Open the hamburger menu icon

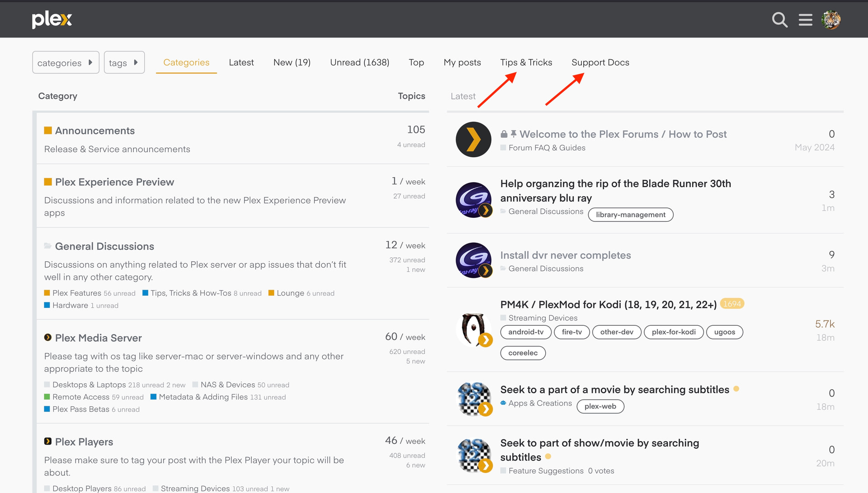(x=805, y=20)
